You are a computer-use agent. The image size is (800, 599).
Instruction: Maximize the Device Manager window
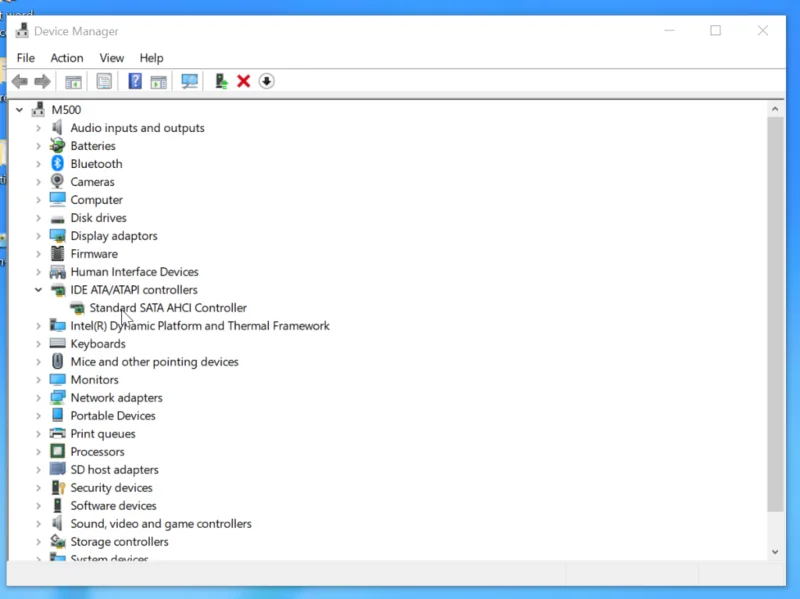pos(715,31)
